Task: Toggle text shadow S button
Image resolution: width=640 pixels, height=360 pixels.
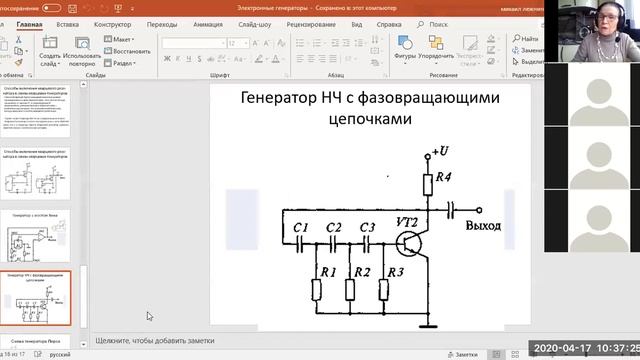Action: pyautogui.click(x=199, y=59)
